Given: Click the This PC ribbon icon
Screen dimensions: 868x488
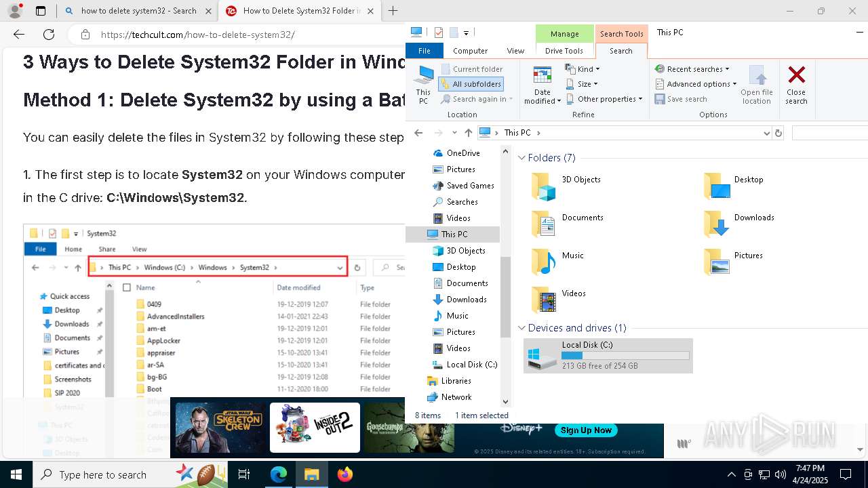Looking at the screenshot, I should click(x=423, y=85).
